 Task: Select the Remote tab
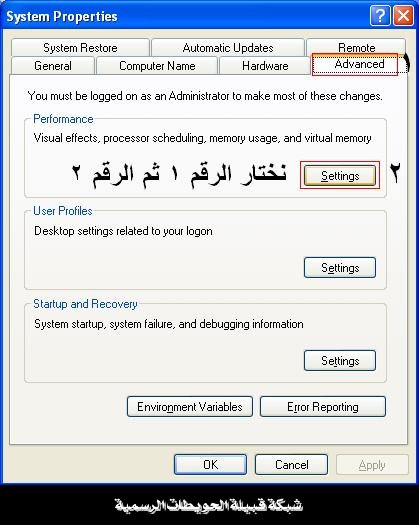[x=356, y=47]
